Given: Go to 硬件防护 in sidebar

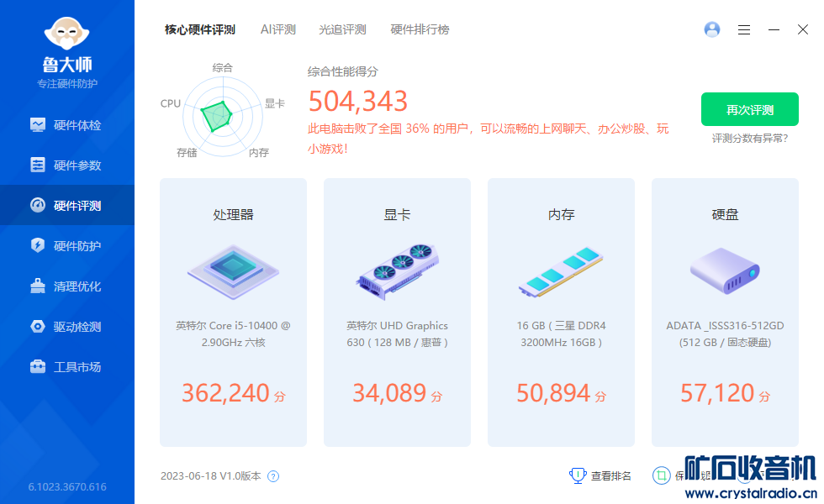Looking at the screenshot, I should [67, 245].
